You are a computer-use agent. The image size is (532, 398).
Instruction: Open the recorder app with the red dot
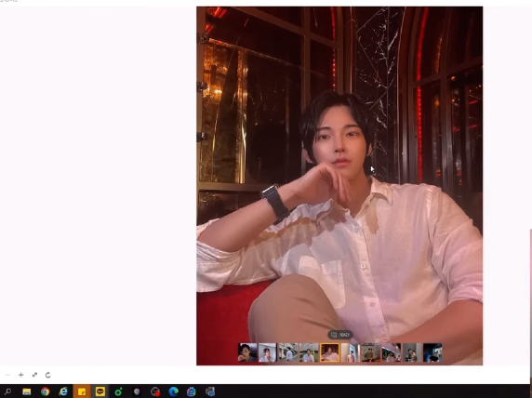pyautogui.click(x=155, y=391)
